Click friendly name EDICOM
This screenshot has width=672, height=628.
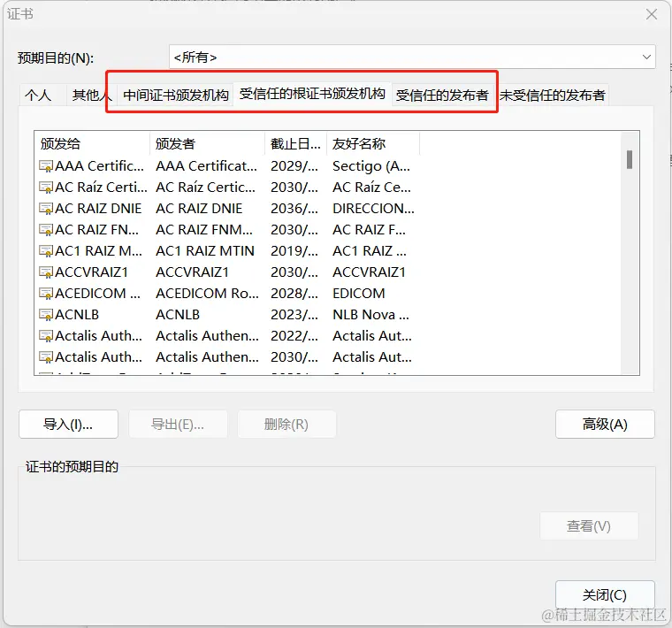click(359, 294)
